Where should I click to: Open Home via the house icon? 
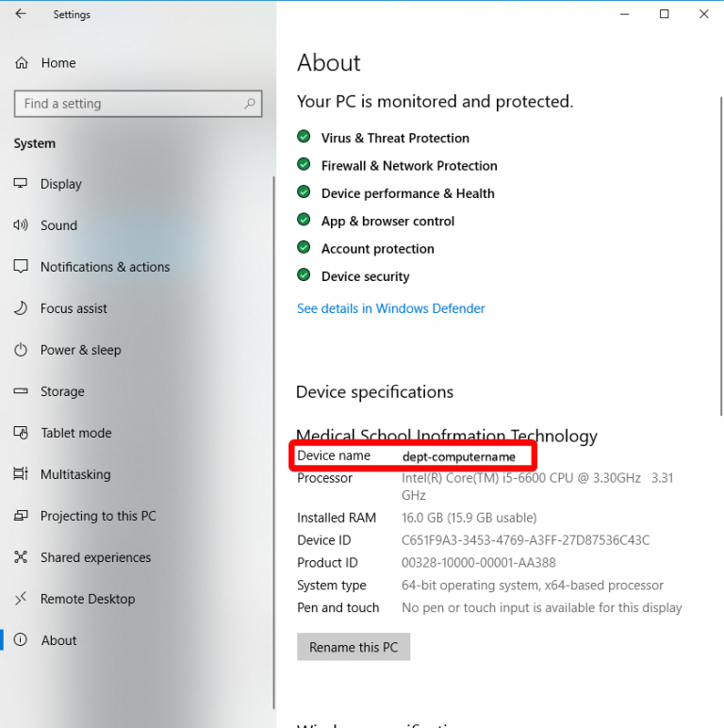(21, 63)
